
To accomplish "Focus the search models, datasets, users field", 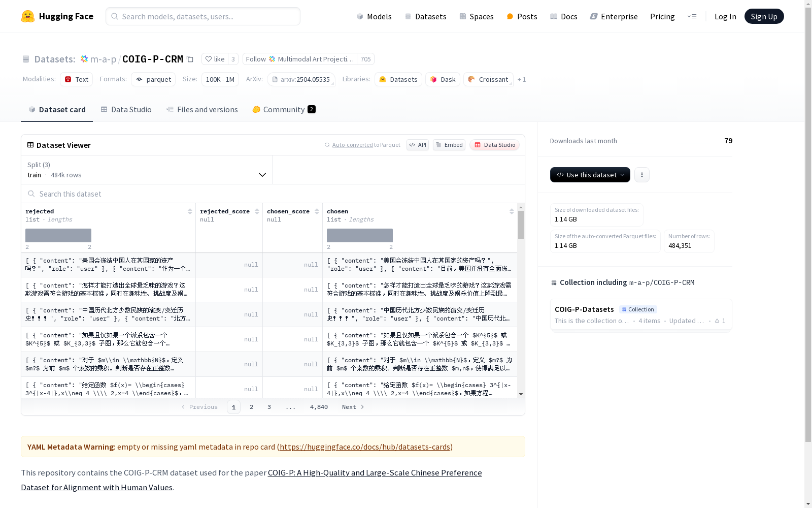I will pyautogui.click(x=203, y=16).
